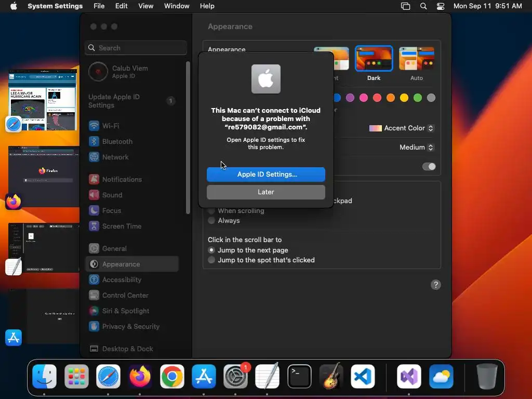Open App Store from the Dock
This screenshot has width=532, height=399.
click(204, 377)
